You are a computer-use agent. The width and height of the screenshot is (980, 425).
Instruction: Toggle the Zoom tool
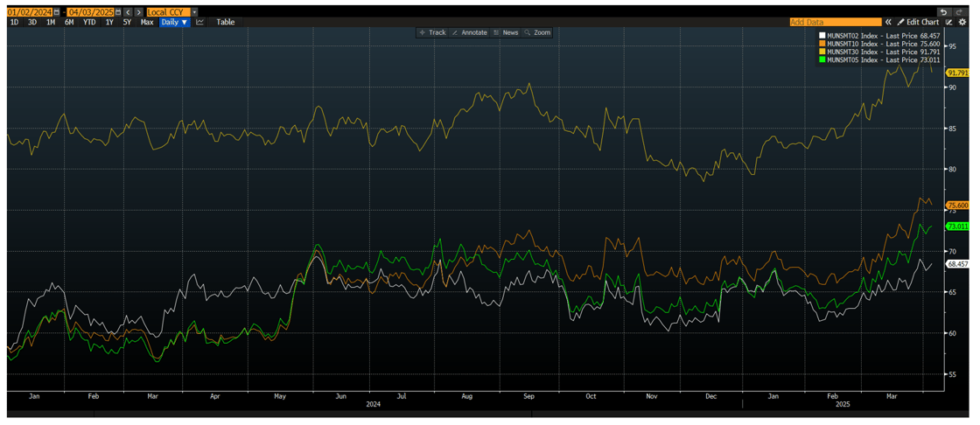coord(536,32)
